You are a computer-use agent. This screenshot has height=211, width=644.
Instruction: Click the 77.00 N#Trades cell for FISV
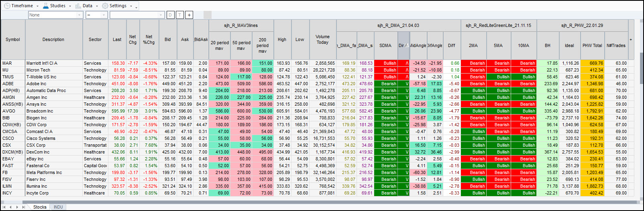[x=616, y=179]
